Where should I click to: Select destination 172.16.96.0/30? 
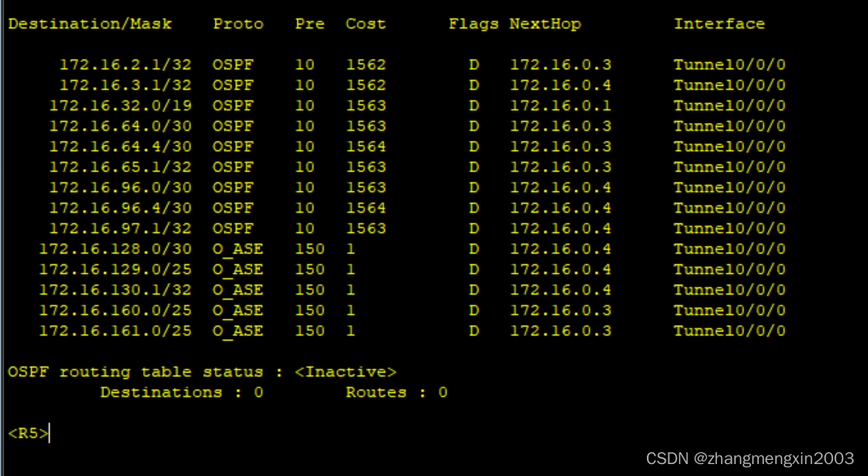(120, 188)
